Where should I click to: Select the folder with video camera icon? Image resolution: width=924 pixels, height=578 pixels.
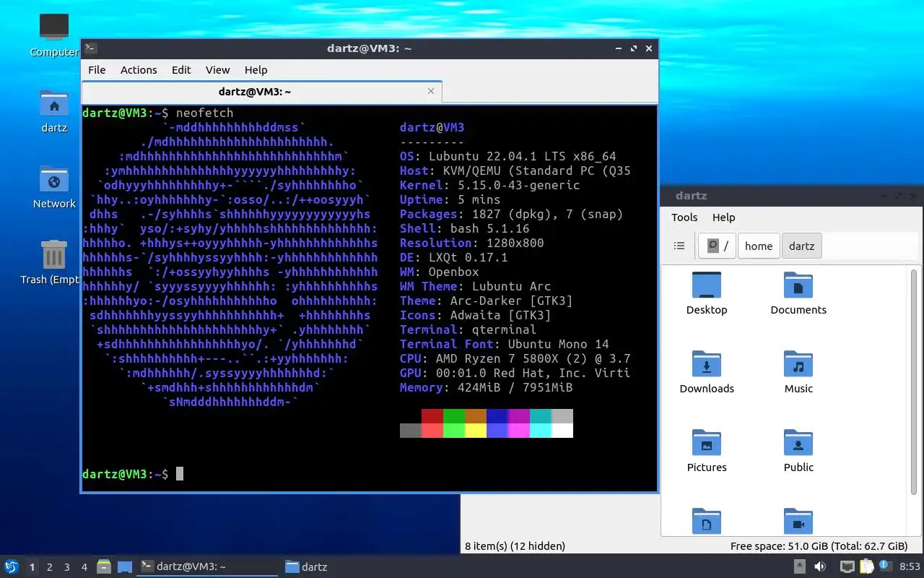click(x=798, y=522)
